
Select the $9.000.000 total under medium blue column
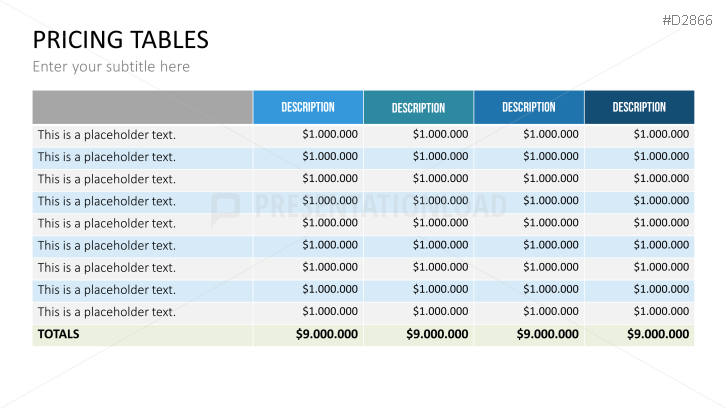[x=547, y=334]
